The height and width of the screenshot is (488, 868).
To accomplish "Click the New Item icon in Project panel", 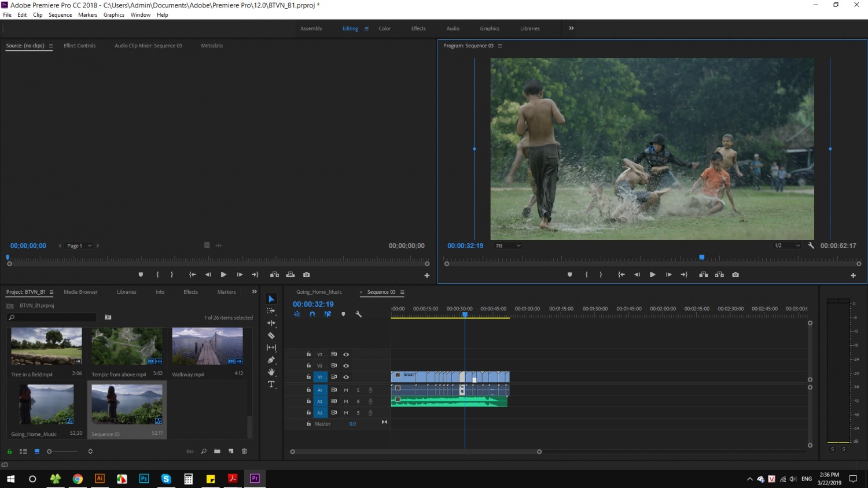I will click(x=231, y=451).
